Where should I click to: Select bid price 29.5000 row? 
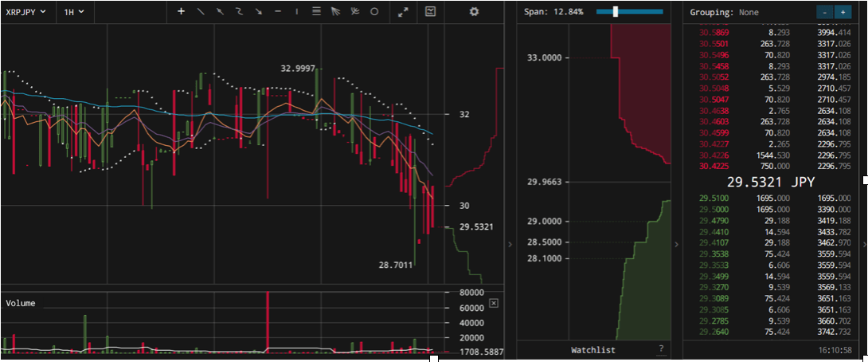tap(774, 210)
